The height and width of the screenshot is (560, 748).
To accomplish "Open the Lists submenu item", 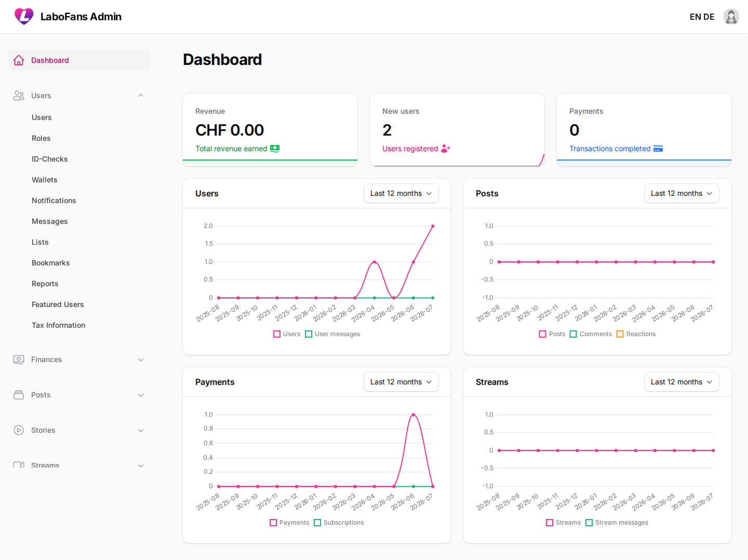I will (40, 242).
